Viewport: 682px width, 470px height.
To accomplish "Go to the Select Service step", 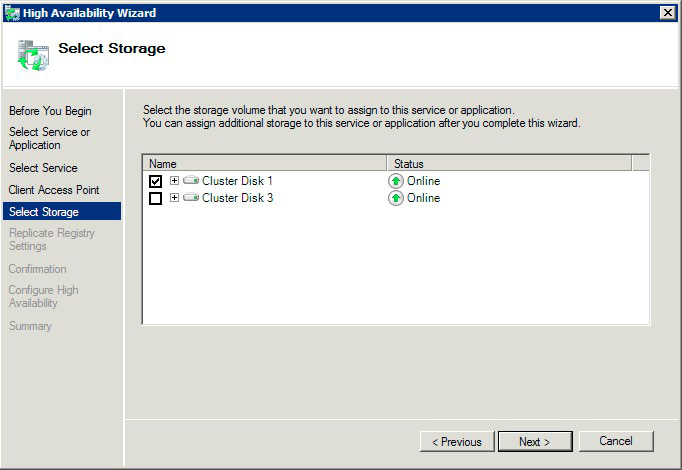I will tap(43, 168).
